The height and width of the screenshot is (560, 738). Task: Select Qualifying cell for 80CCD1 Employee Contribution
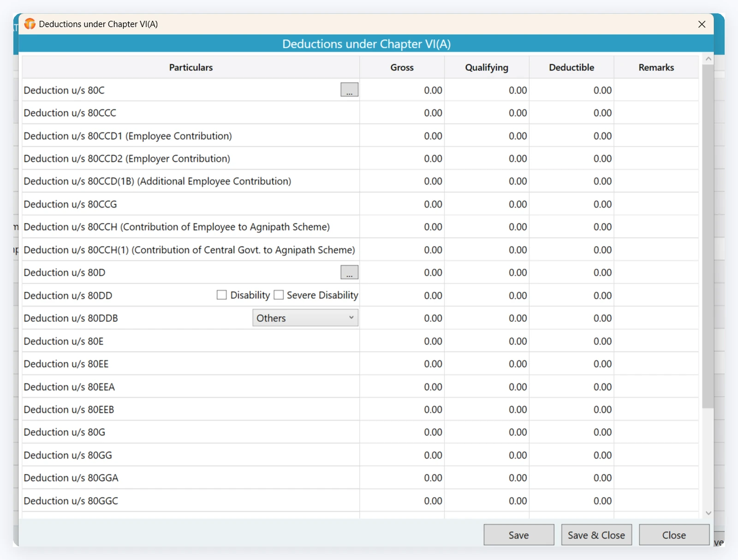click(x=487, y=136)
